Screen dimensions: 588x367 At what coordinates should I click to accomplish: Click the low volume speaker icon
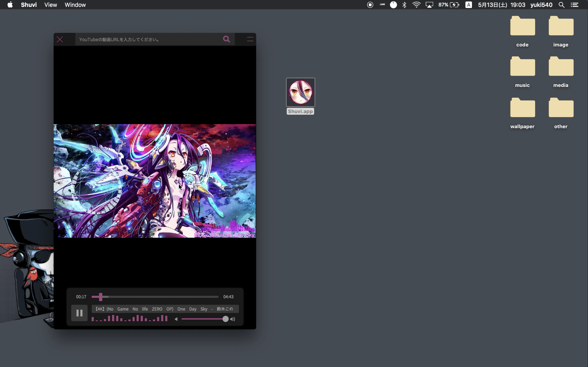[x=176, y=319]
